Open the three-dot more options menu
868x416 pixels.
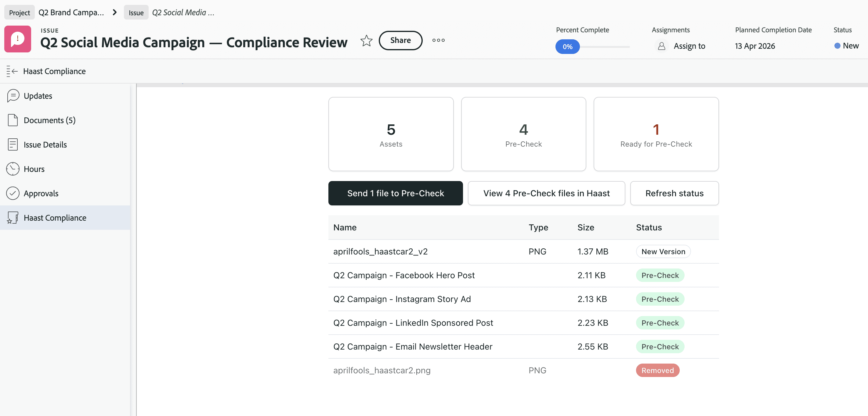[x=438, y=41]
